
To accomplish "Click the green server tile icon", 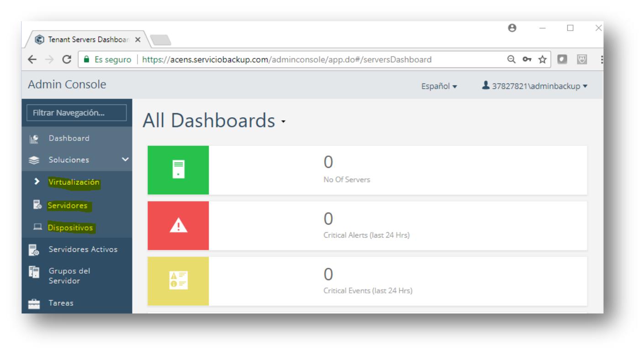I will 178,170.
